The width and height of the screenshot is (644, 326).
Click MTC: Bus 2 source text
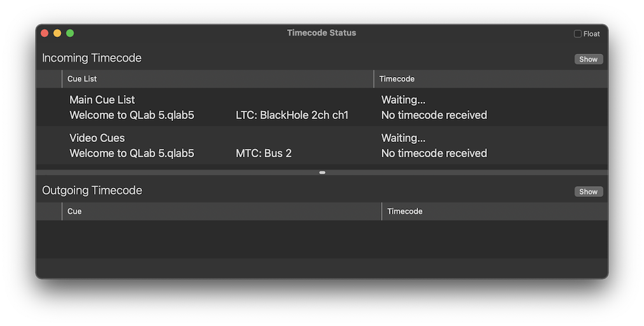pos(263,153)
